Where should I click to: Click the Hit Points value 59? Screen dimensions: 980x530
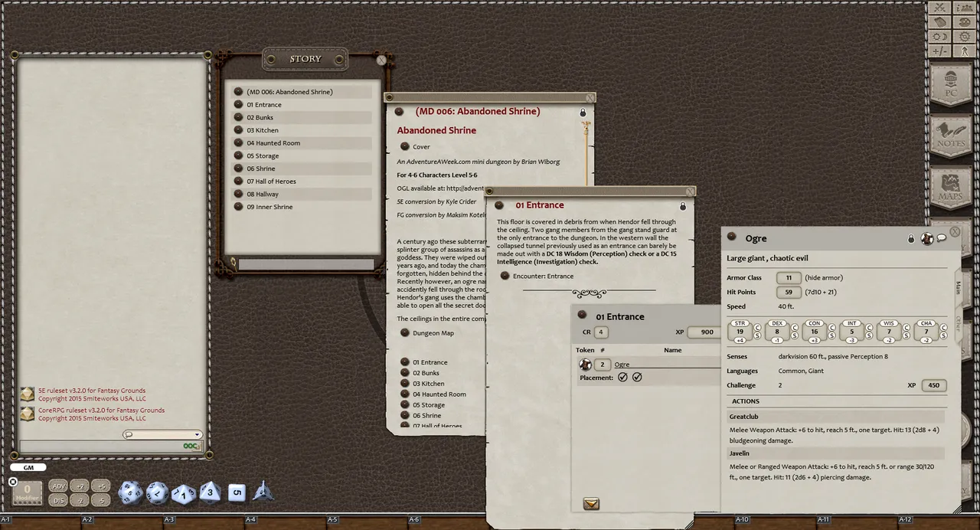789,293
